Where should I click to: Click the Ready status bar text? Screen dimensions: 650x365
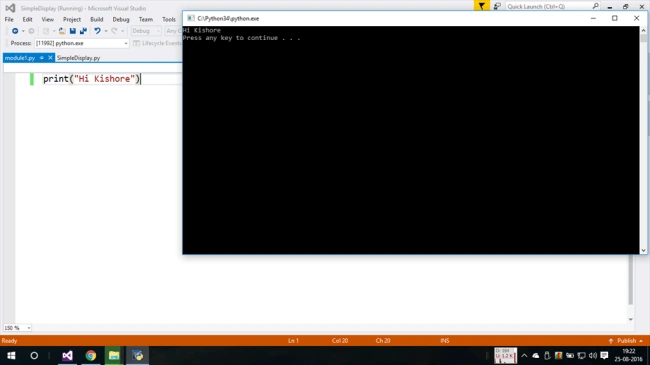click(10, 341)
